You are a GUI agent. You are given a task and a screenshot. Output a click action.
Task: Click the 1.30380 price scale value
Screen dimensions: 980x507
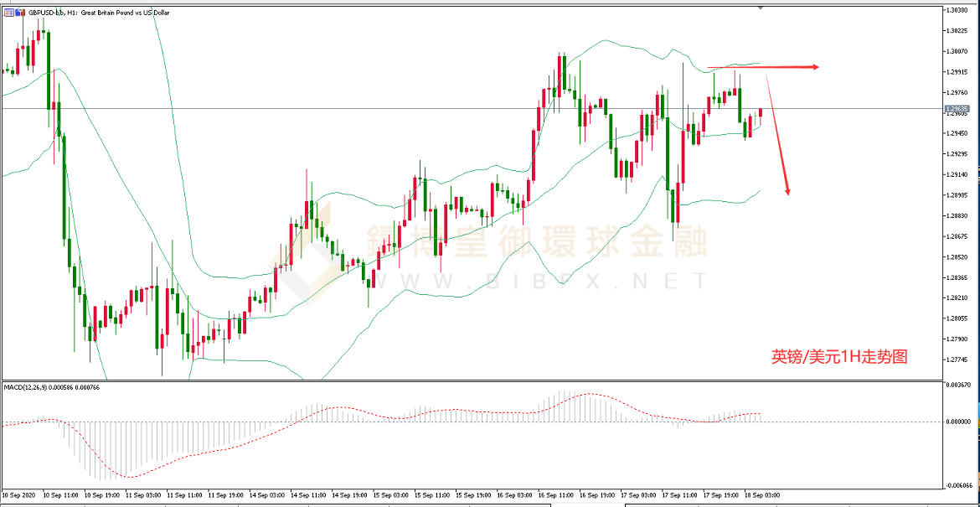pos(957,10)
